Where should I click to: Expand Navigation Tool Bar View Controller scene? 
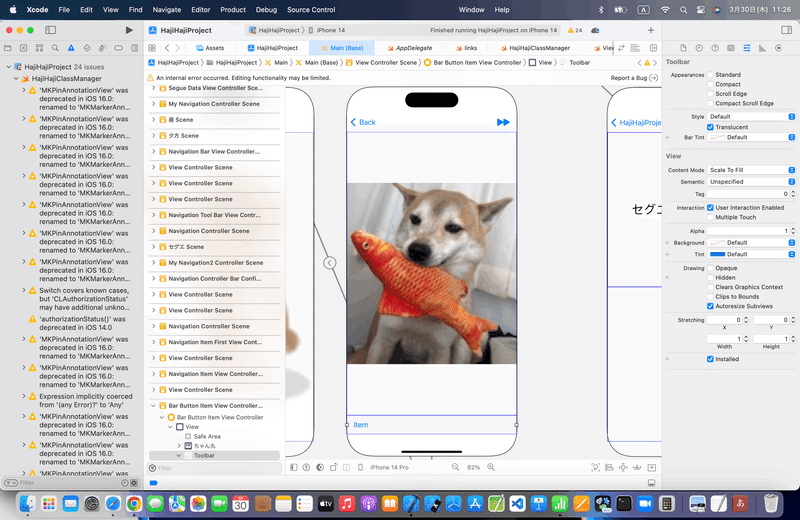[x=153, y=215]
